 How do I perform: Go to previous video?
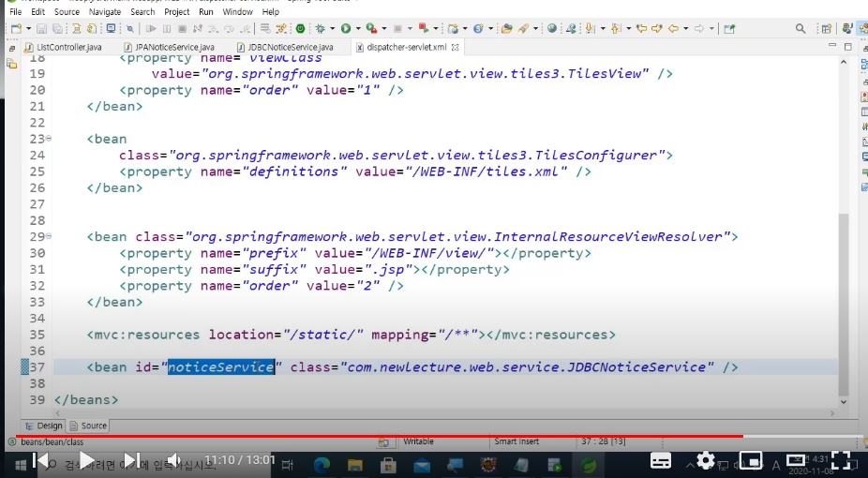tap(40, 460)
